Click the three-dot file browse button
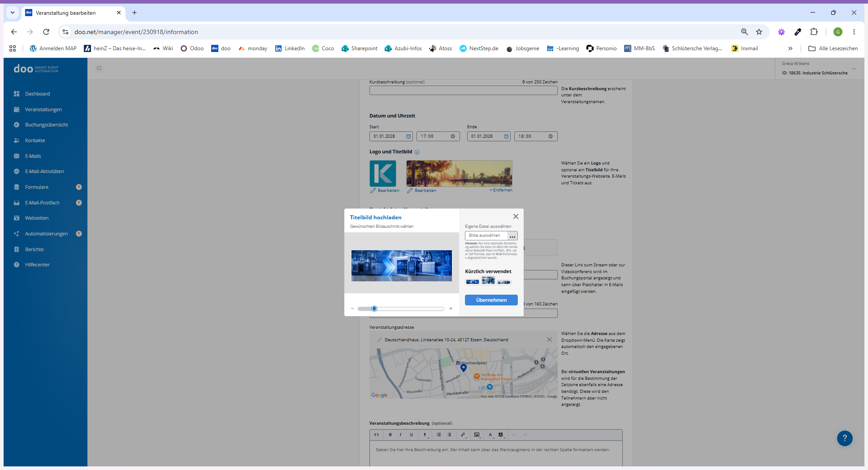This screenshot has height=470, width=868. (x=512, y=236)
